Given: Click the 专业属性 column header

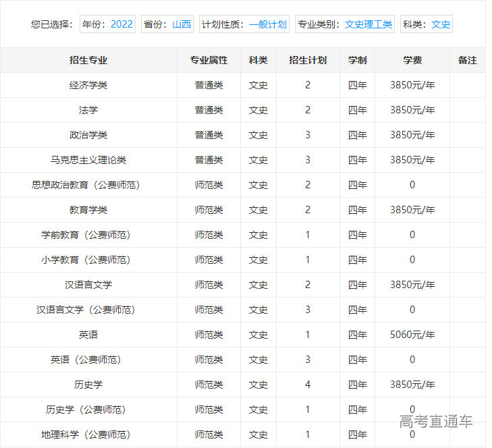Looking at the screenshot, I should pos(209,60).
